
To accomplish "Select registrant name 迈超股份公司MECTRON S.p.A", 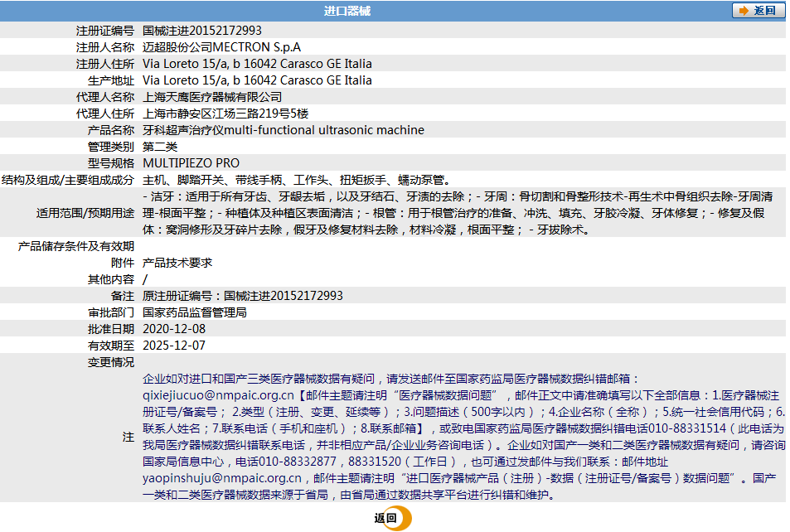I will (221, 47).
